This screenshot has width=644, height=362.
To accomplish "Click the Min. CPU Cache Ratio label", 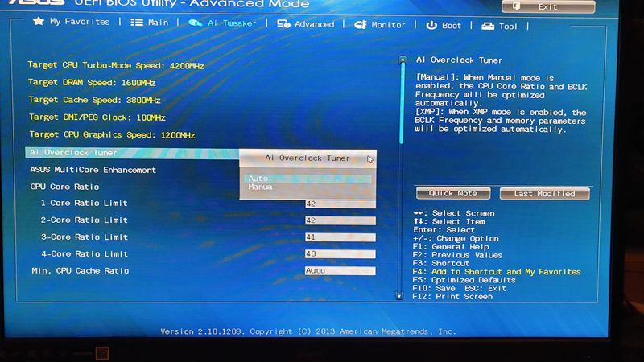I will click(80, 271).
